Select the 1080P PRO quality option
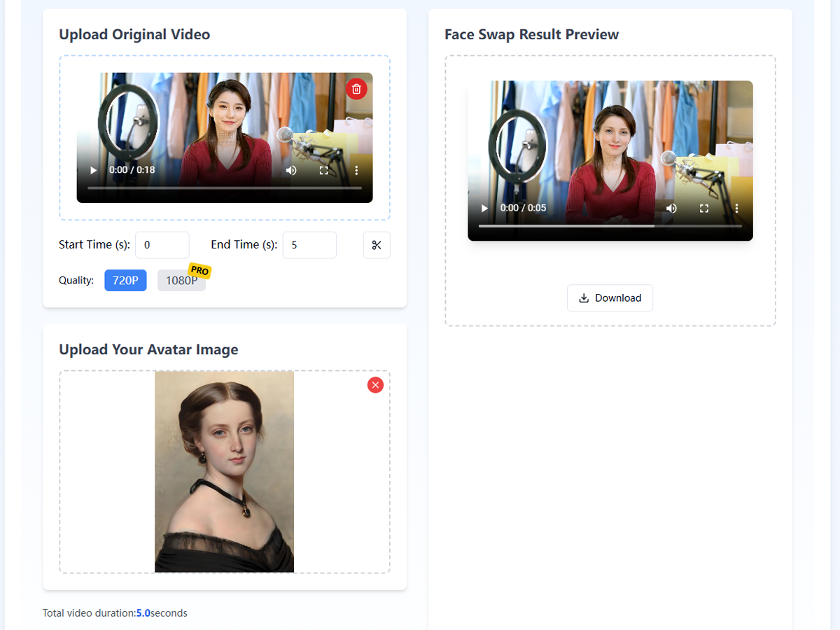 (x=181, y=280)
